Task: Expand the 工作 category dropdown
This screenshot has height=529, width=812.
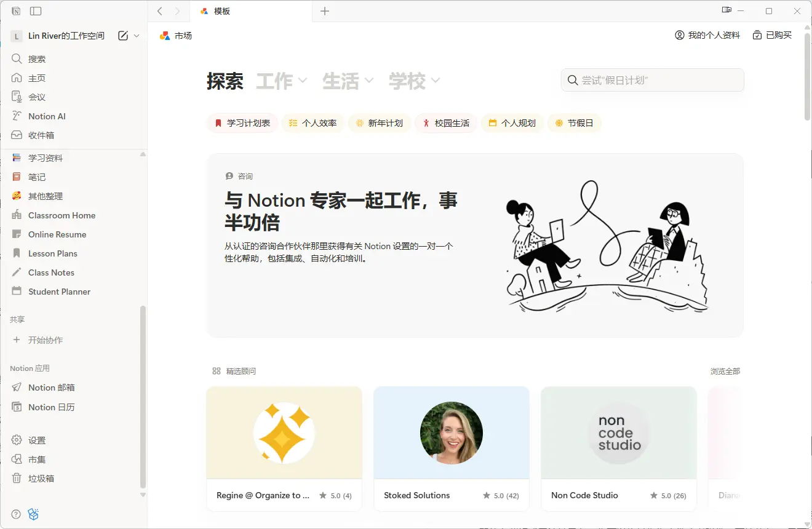Action: pyautogui.click(x=282, y=81)
